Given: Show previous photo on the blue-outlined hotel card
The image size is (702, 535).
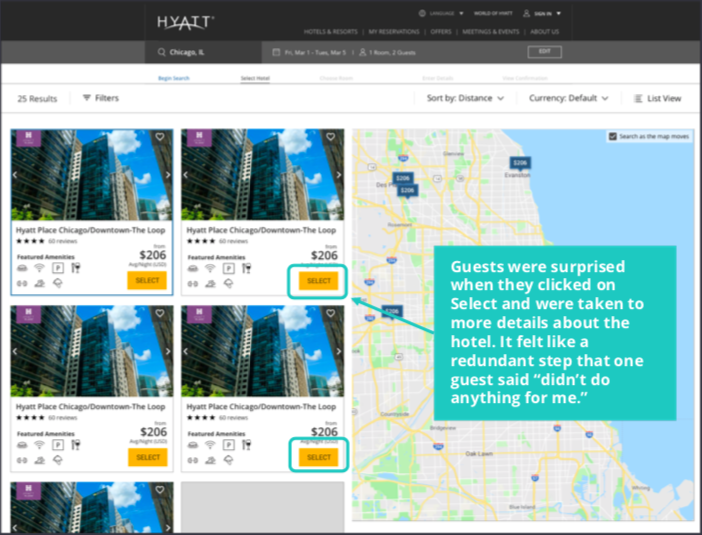Looking at the screenshot, I should point(15,175).
